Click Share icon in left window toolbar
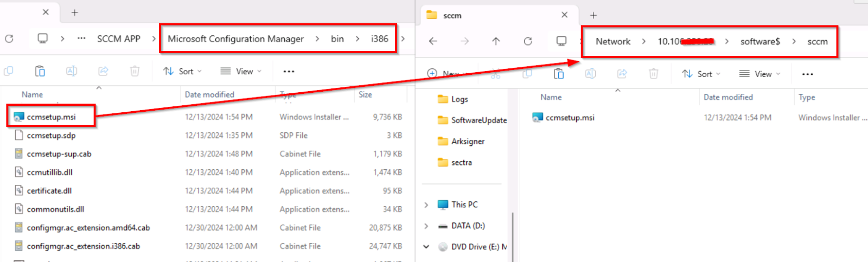The width and height of the screenshot is (868, 262). click(x=103, y=71)
